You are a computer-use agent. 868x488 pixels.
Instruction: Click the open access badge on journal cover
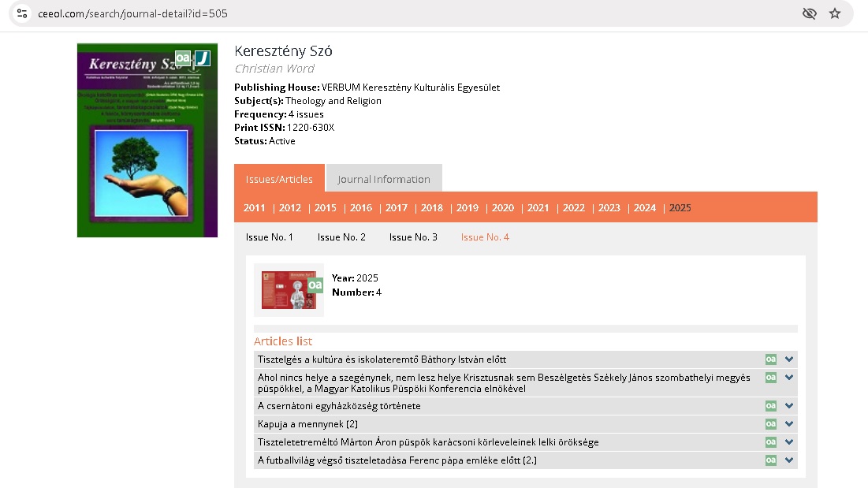click(x=183, y=58)
